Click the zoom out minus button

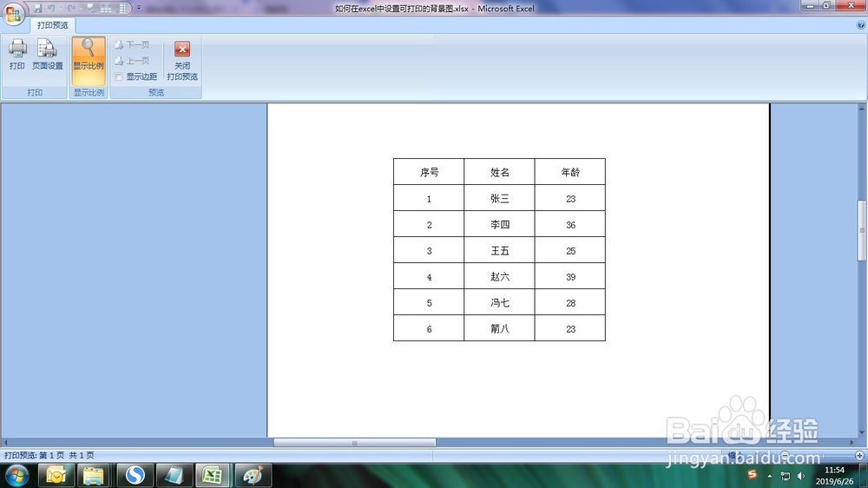click(x=785, y=455)
